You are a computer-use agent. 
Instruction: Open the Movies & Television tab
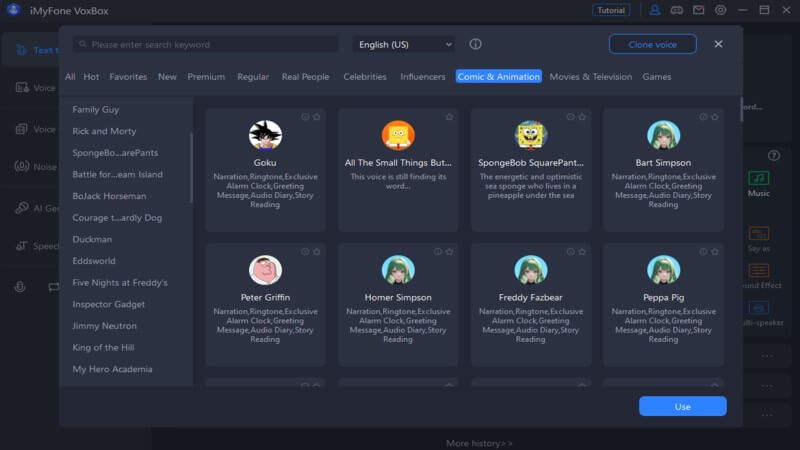(x=590, y=77)
